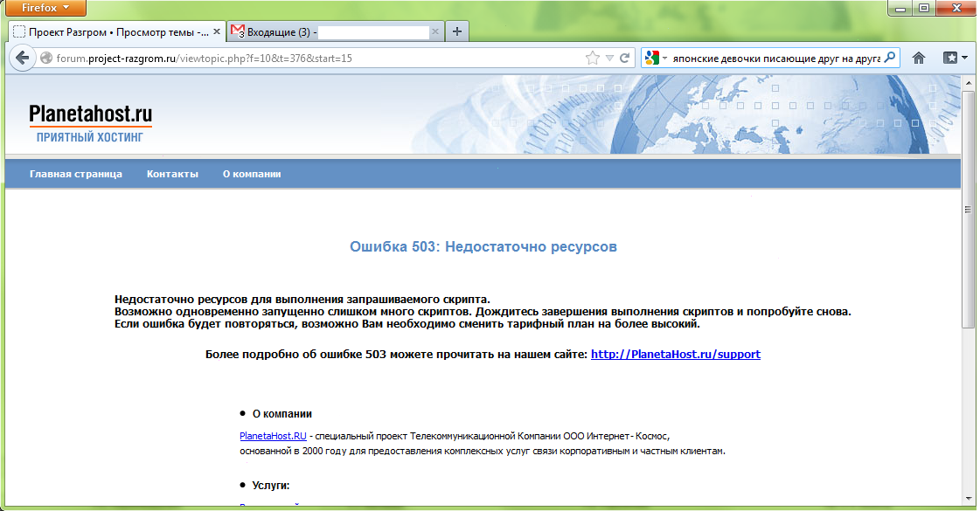This screenshot has height=511, width=980.
Task: Open the Bookmarks toolbar button
Action: [955, 59]
